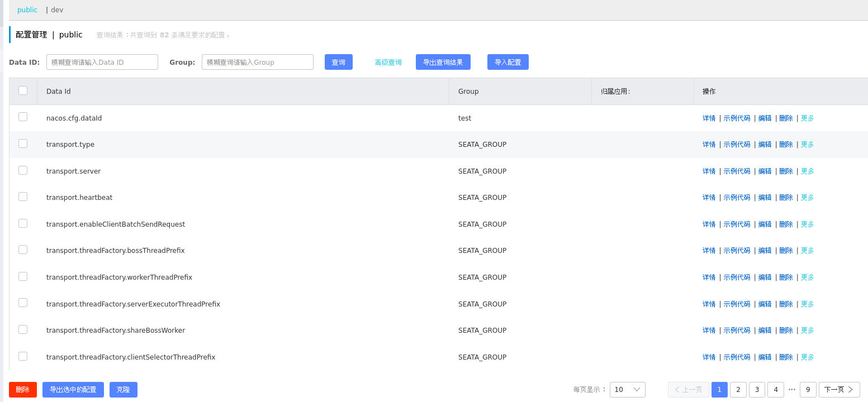Check the checkbox for nacos.cfg.dataId row

point(23,117)
